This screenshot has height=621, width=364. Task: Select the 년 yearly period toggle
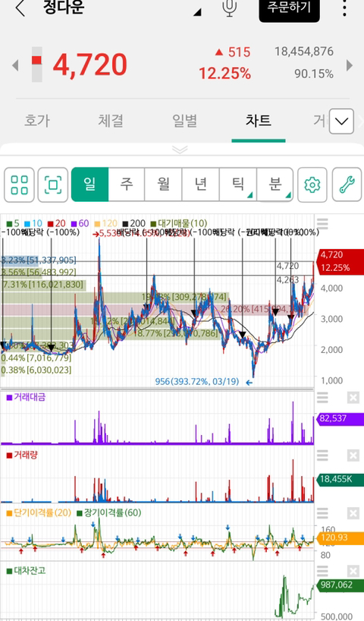point(201,184)
